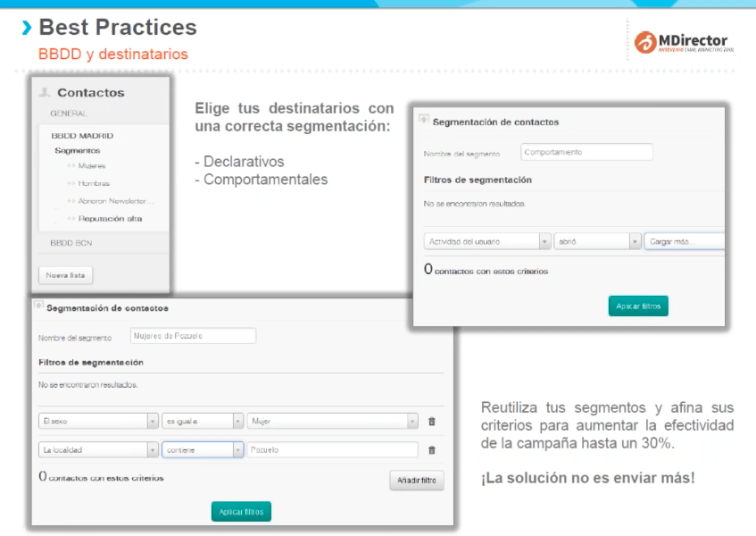The image size is (756, 536).
Task: Click pin icon on Mujeres de Pozuelo panel
Action: pos(38,305)
